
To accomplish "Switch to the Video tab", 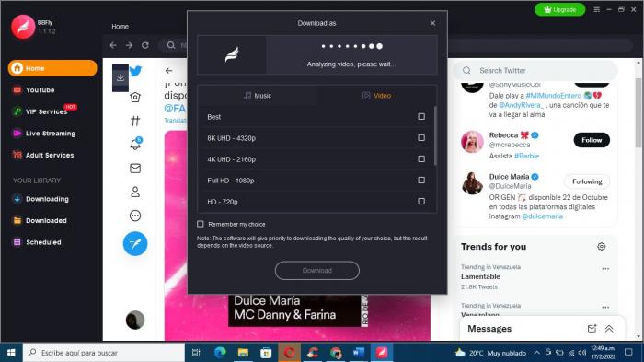I will point(376,96).
